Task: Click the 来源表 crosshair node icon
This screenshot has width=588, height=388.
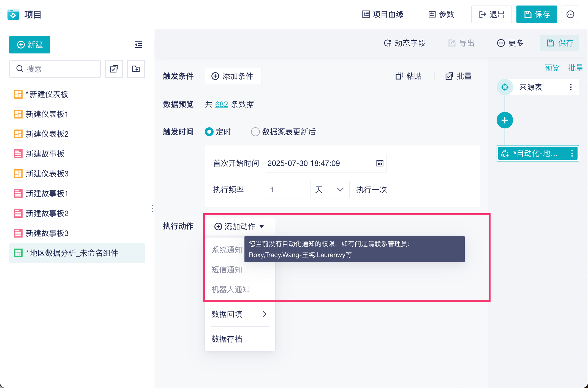Action: pyautogui.click(x=505, y=87)
